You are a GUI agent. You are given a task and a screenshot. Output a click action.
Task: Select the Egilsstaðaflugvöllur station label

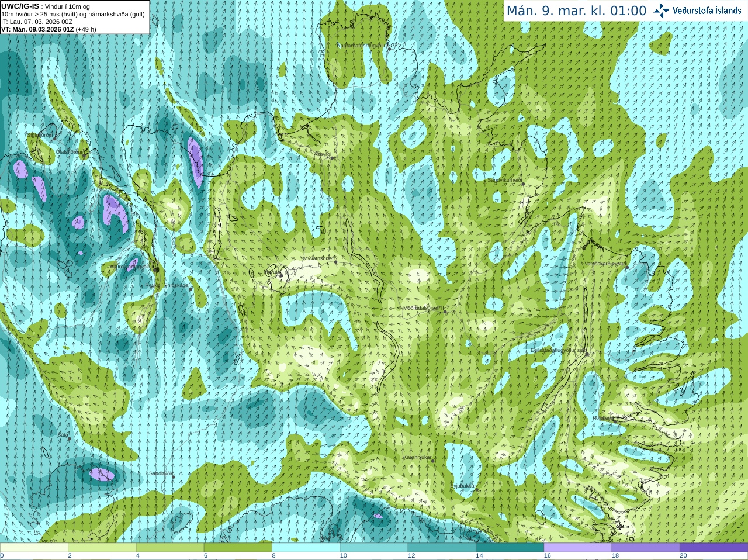coord(557,350)
